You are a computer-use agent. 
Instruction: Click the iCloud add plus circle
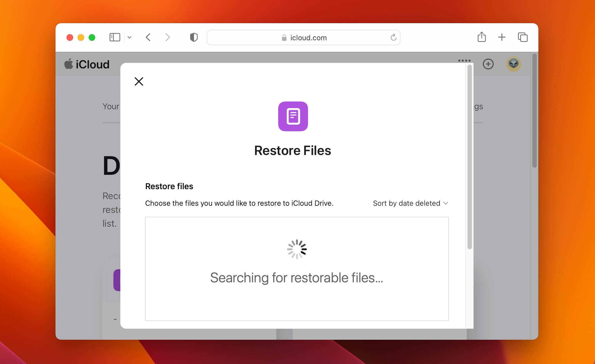coord(488,64)
